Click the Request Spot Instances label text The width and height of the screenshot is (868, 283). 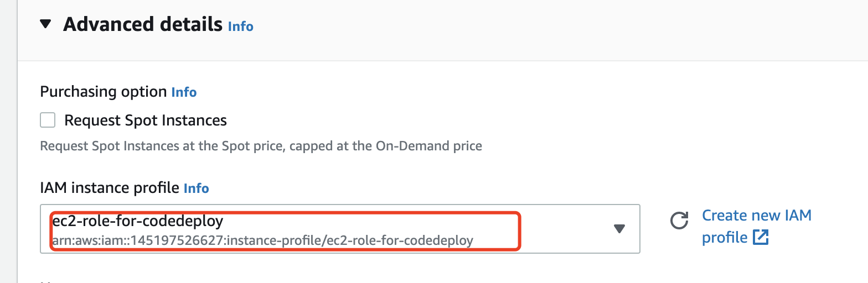point(146,120)
